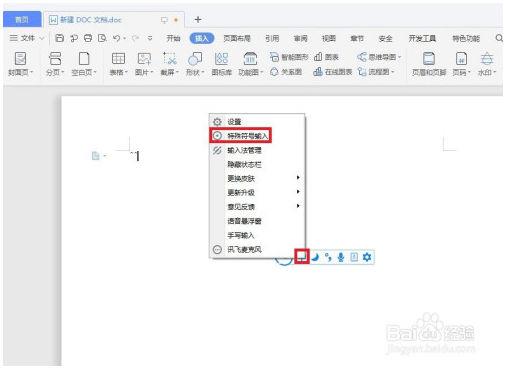Click the Redo arrow icon
Image resolution: width=506 pixels, height=369 pixels.
coord(135,38)
